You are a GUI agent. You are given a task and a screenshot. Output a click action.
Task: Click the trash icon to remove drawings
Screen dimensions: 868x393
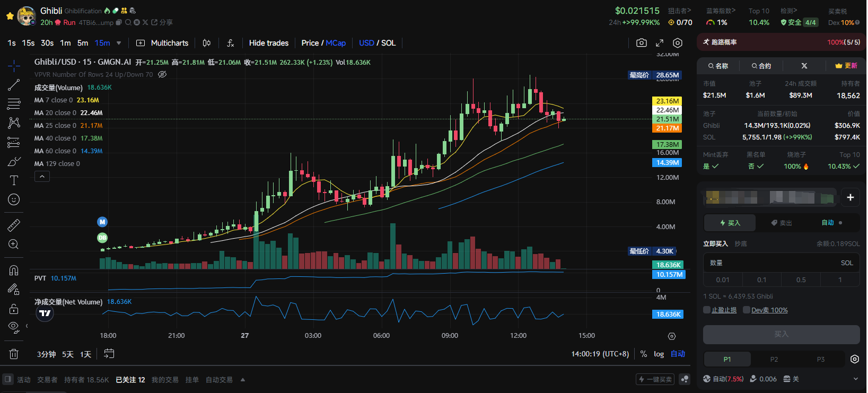coord(14,354)
